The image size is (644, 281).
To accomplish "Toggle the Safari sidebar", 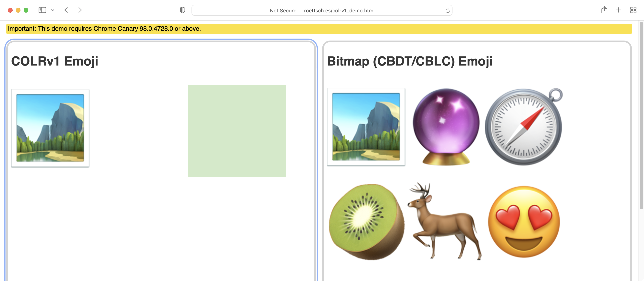I will click(42, 10).
